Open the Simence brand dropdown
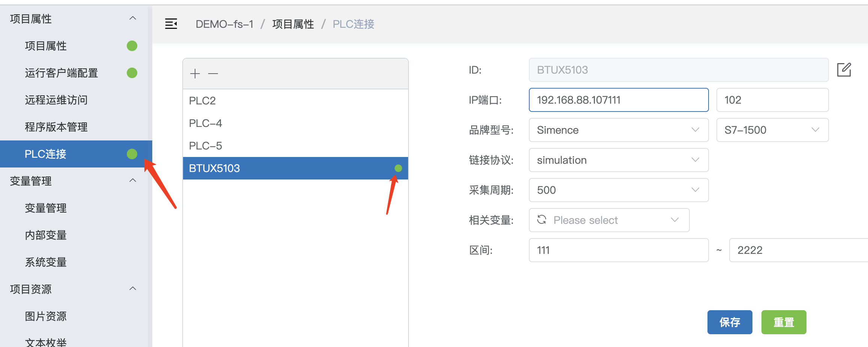Screen dimensions: 868x347 point(618,130)
